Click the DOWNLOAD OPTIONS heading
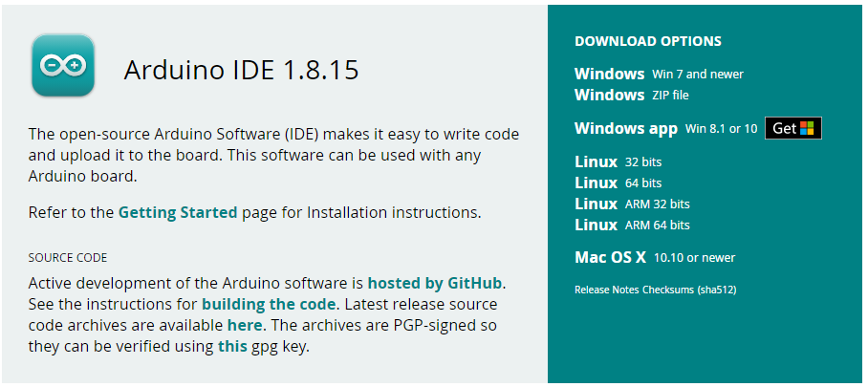Viewport: 868px width, 387px height. coord(648,41)
